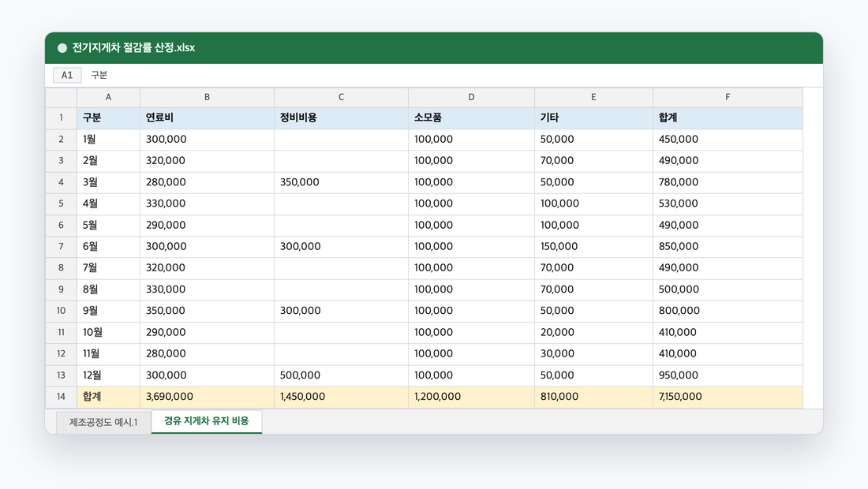This screenshot has width=868, height=489.
Task: Click the 합계 label in row 14
Action: (109, 397)
